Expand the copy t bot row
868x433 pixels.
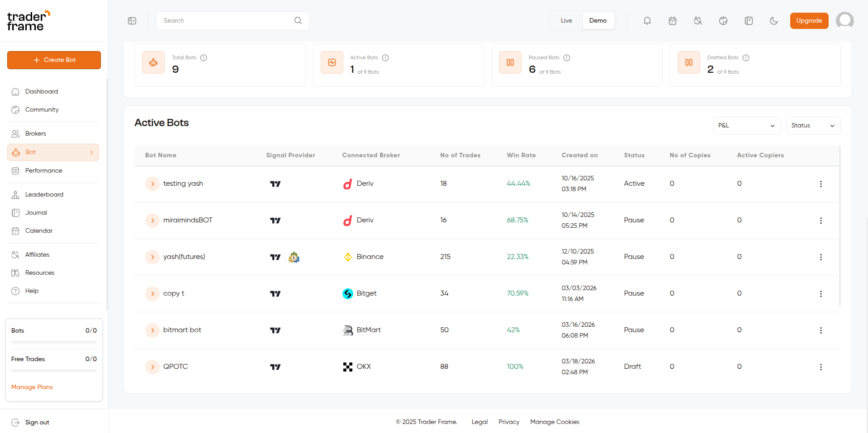(x=152, y=294)
